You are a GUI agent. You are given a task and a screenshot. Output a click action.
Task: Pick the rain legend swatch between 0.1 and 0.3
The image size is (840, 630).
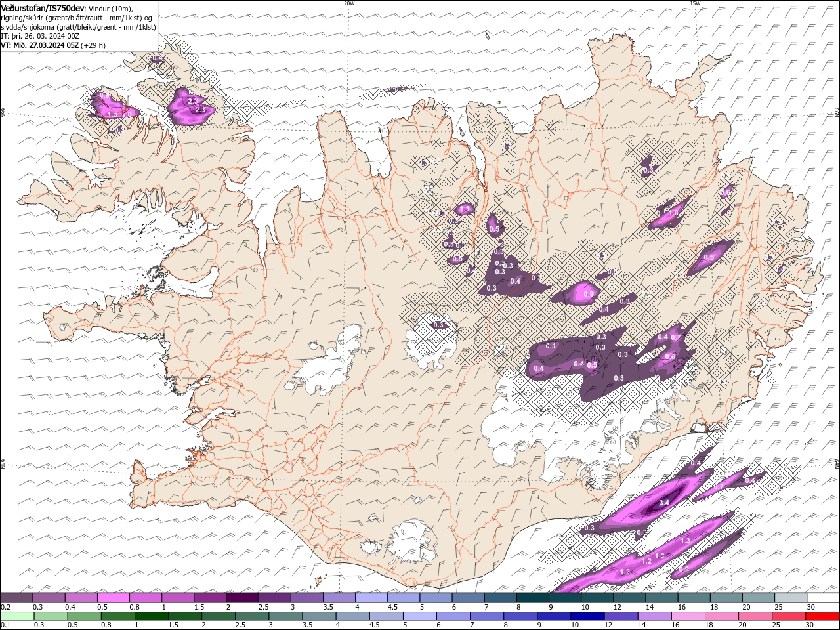[x=17, y=616]
